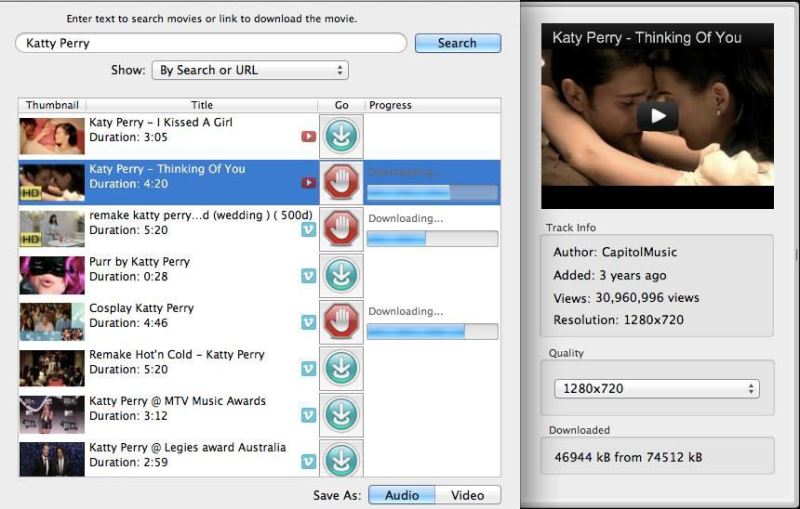
Task: Select the Purr by Katty Perry thumbnail
Action: 52,275
